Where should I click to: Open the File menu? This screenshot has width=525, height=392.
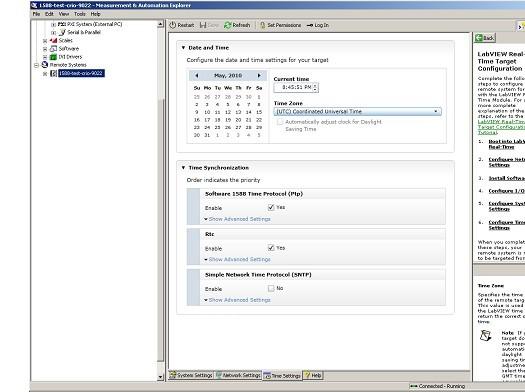[36, 14]
